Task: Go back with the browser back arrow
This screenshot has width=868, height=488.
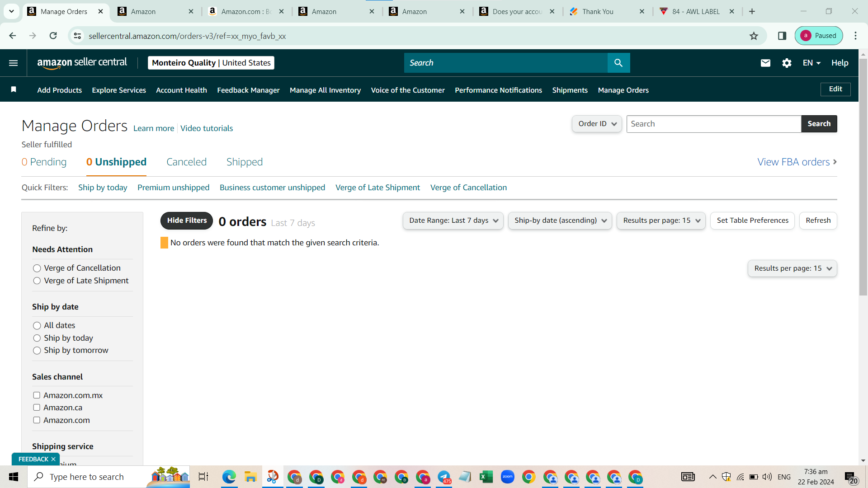Action: coord(13,36)
